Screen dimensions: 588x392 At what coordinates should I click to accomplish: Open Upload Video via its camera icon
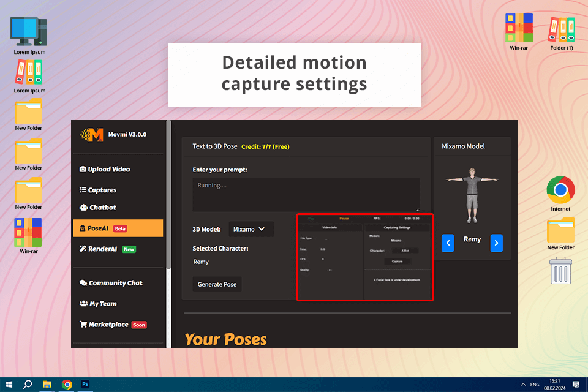click(x=83, y=169)
